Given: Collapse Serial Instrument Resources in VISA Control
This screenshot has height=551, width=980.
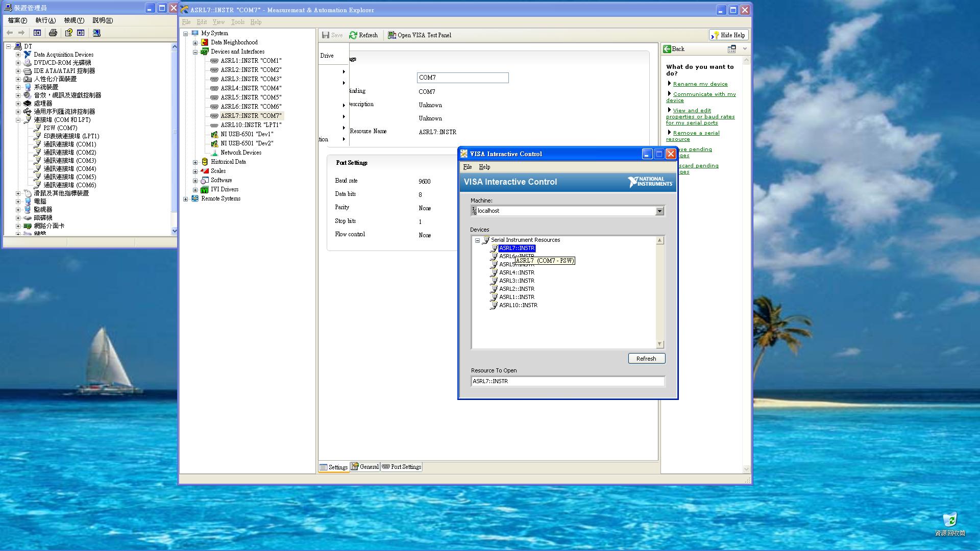Looking at the screenshot, I should click(x=477, y=240).
